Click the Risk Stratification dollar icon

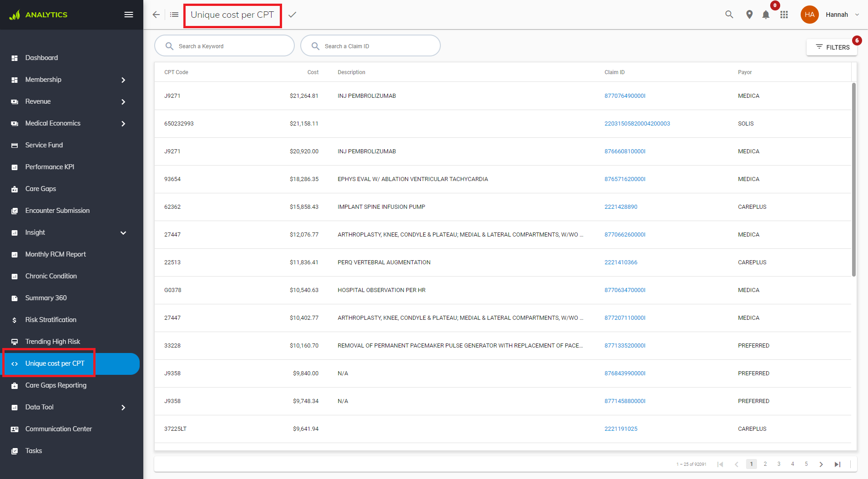(x=15, y=320)
